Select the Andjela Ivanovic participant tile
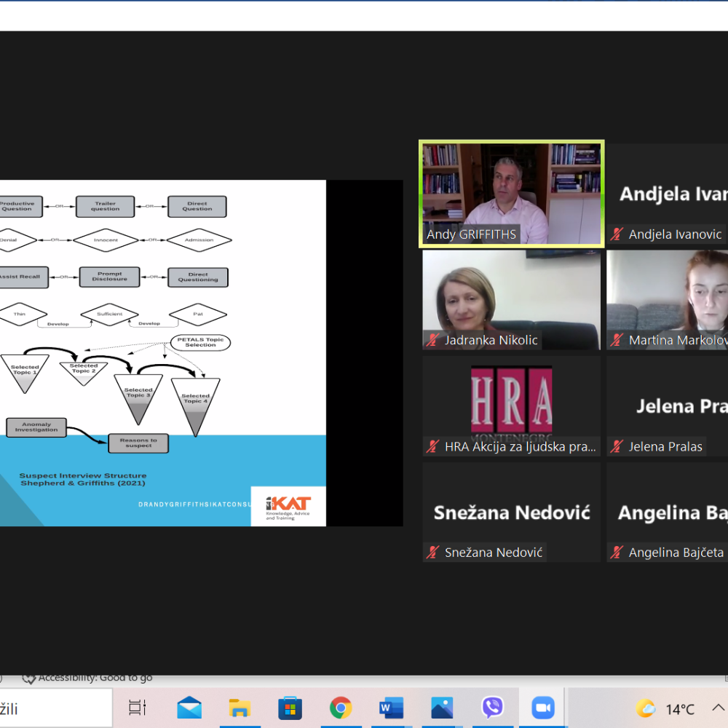This screenshot has width=728, height=728. 667,194
